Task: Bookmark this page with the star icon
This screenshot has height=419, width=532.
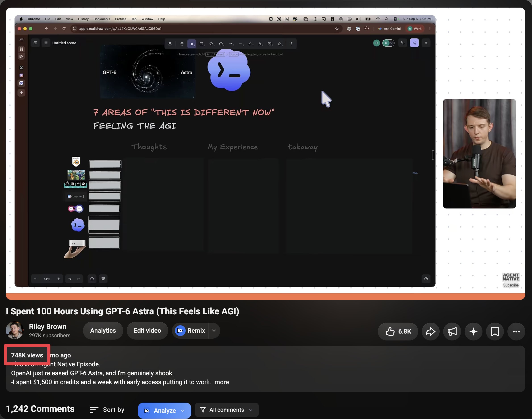Action: [337, 29]
